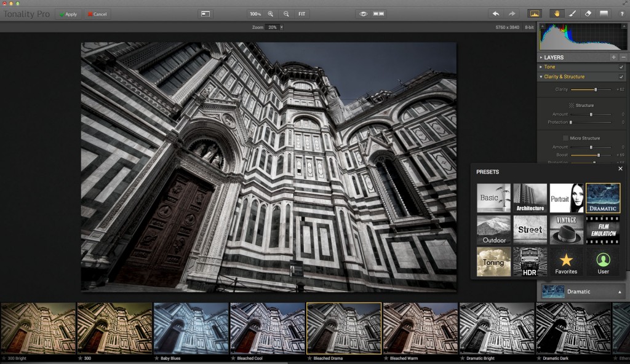The image size is (630, 364).
Task: Apply the Dramatic Bright preset thumbnail
Action: [x=497, y=328]
